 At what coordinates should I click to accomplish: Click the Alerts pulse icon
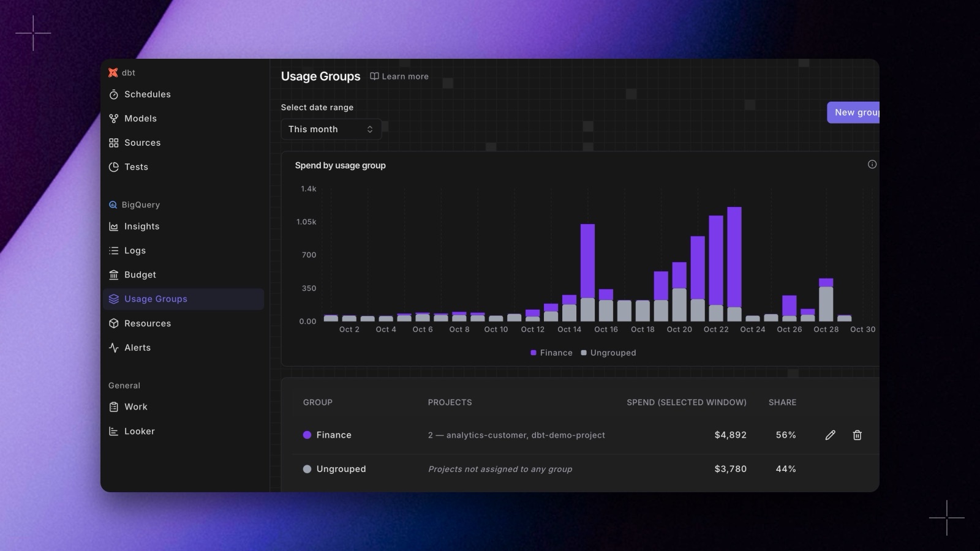coord(113,348)
